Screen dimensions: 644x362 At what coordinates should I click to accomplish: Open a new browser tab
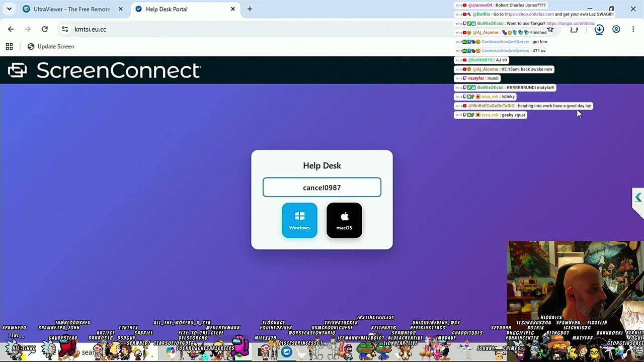pyautogui.click(x=250, y=9)
